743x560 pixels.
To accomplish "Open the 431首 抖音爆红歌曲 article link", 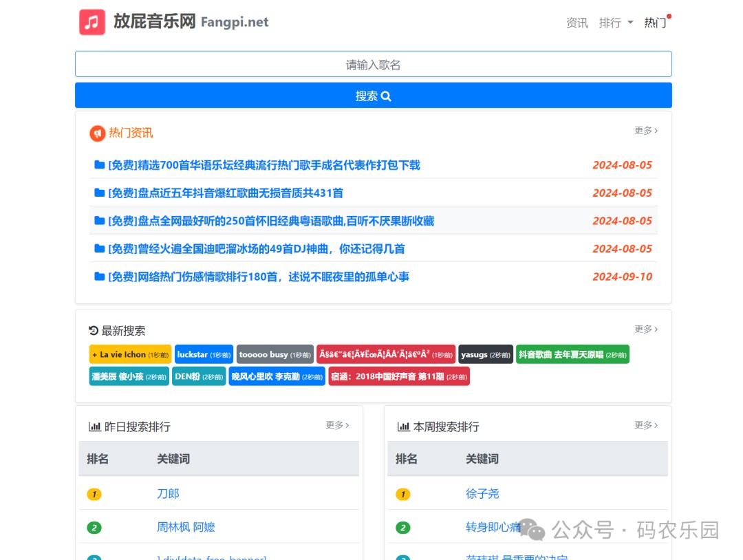I will (226, 193).
